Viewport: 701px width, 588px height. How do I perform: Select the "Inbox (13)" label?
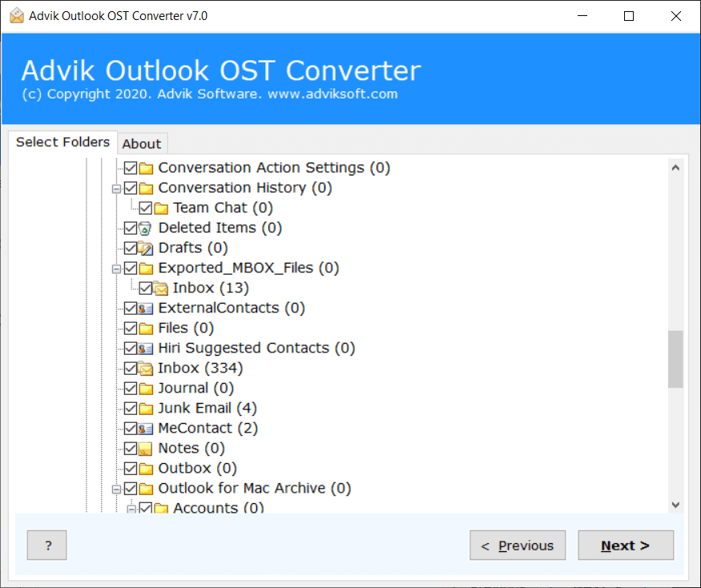click(211, 288)
